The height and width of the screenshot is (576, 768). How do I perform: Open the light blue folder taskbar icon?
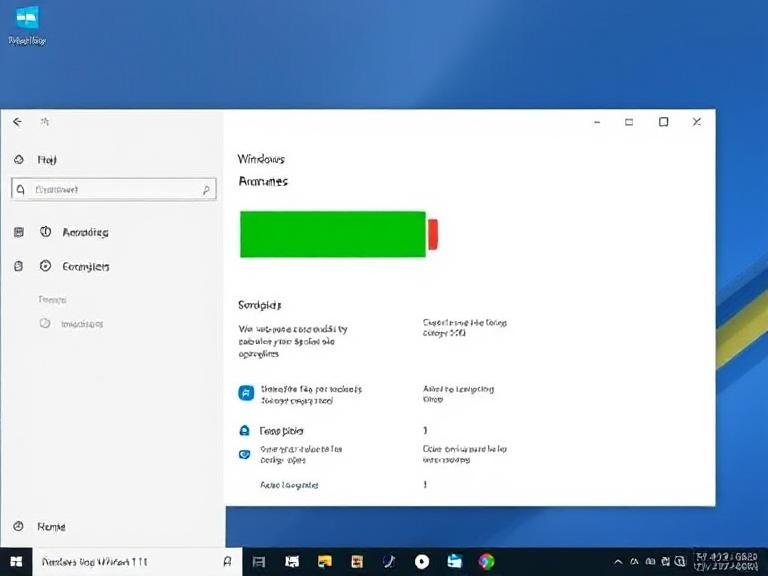[455, 561]
